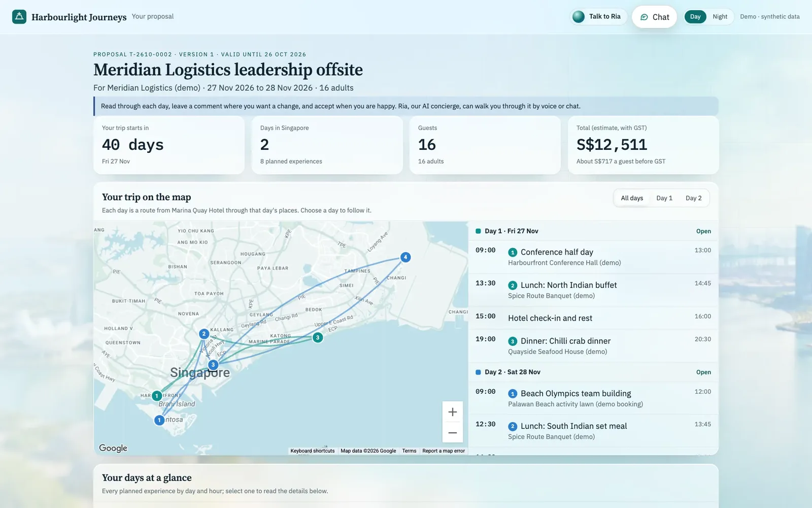Click Report a map error link
The width and height of the screenshot is (812, 508).
[444, 451]
